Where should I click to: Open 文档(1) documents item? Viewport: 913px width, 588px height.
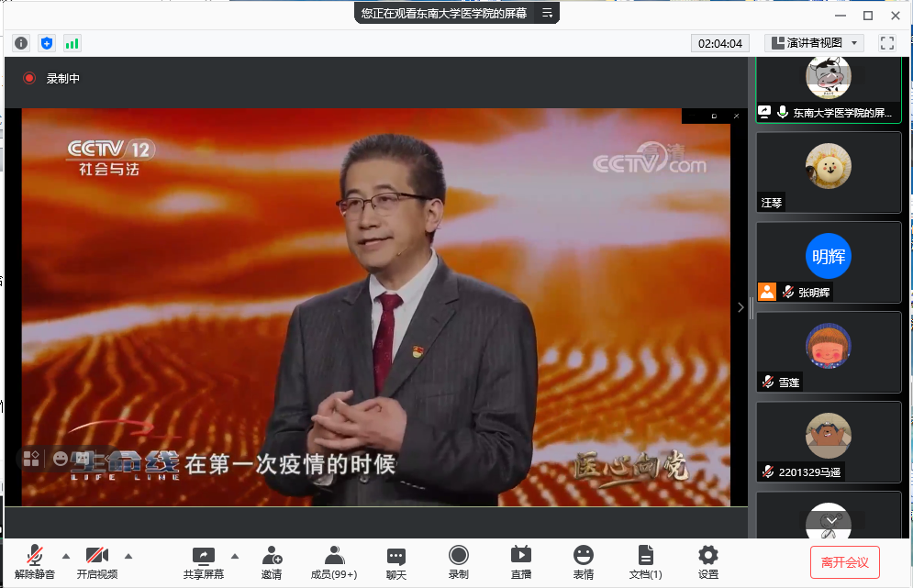[645, 561]
